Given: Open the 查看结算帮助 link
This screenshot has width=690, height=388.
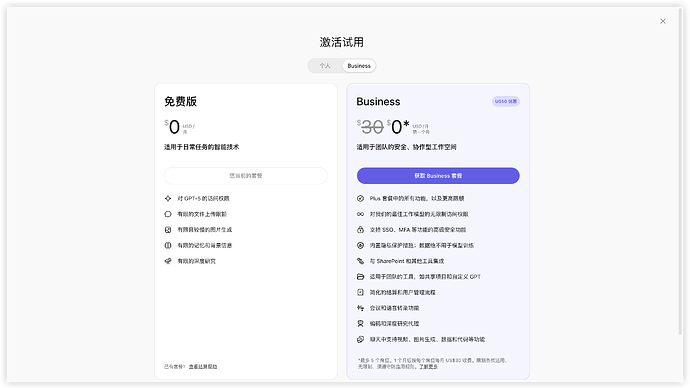Looking at the screenshot, I should coord(203,366).
